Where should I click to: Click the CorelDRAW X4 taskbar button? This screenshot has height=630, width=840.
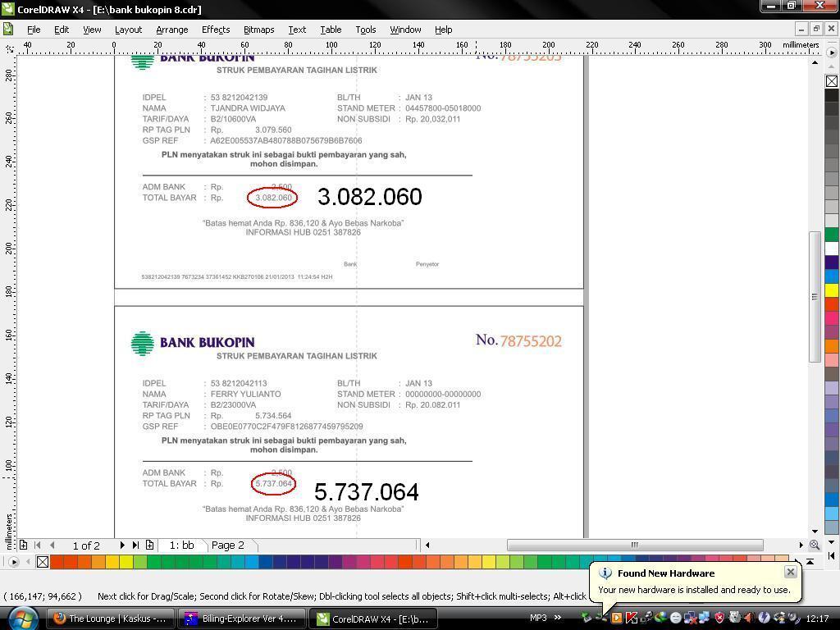373,619
